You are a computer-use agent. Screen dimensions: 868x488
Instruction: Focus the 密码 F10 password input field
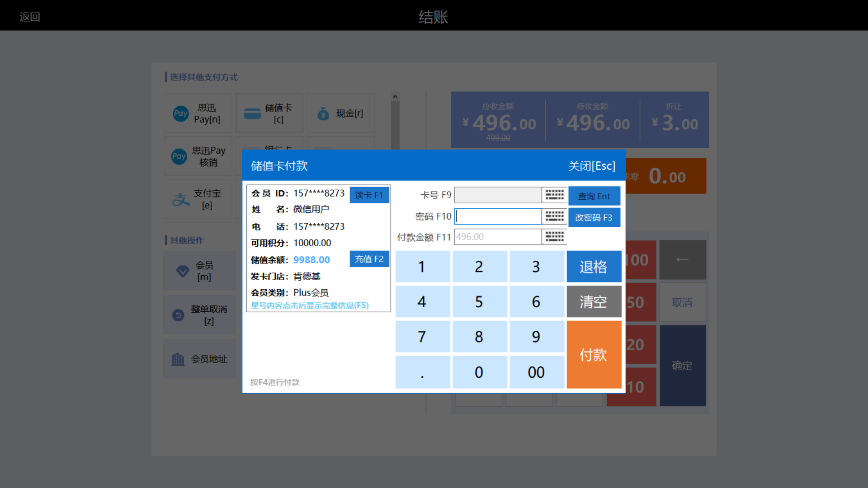[x=498, y=216]
